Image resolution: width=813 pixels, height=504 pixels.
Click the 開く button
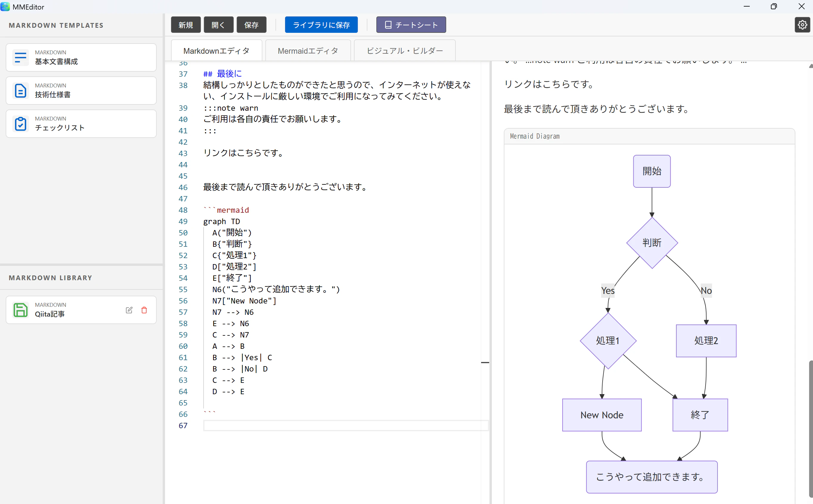coord(218,25)
